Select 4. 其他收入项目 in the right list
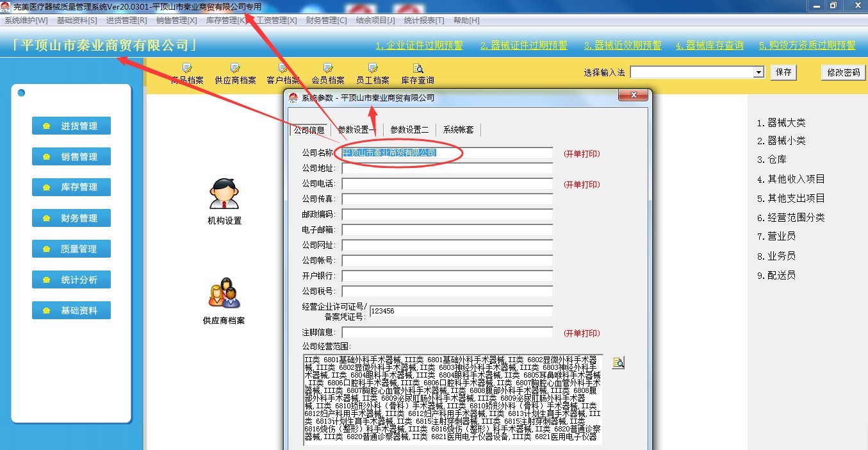Image resolution: width=868 pixels, height=450 pixels. (790, 179)
